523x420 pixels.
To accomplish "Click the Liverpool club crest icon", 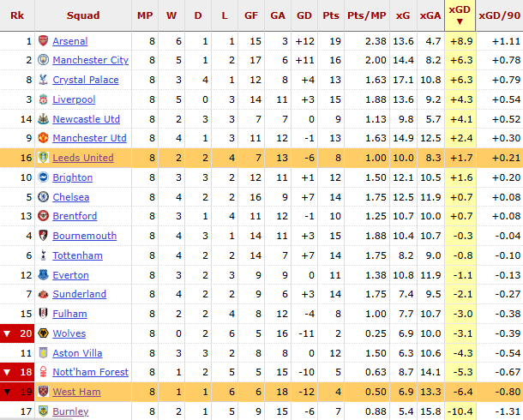I will (43, 99).
